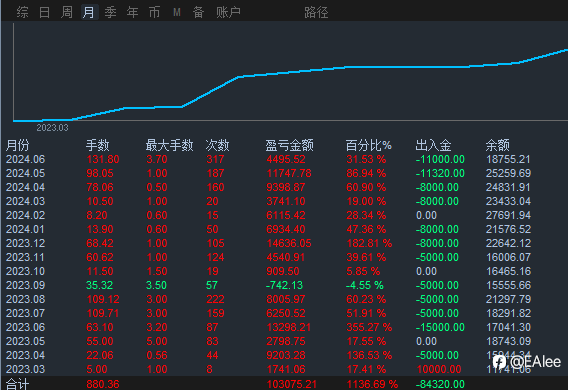
Task: Open the 日 daily tab
Action: (x=45, y=12)
